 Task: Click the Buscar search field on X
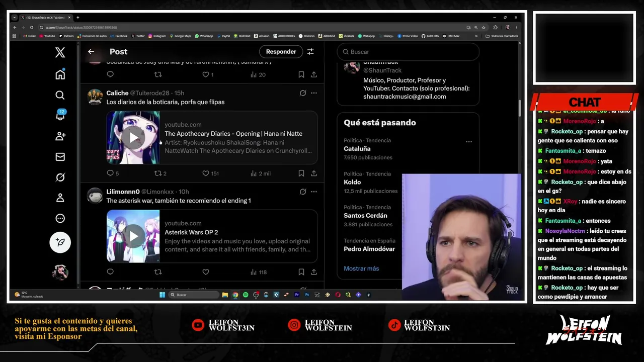click(408, 52)
